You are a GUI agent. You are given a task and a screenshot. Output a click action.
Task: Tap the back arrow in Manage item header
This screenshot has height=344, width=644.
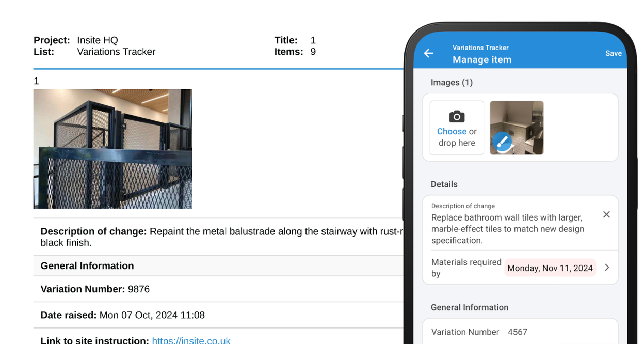click(428, 53)
